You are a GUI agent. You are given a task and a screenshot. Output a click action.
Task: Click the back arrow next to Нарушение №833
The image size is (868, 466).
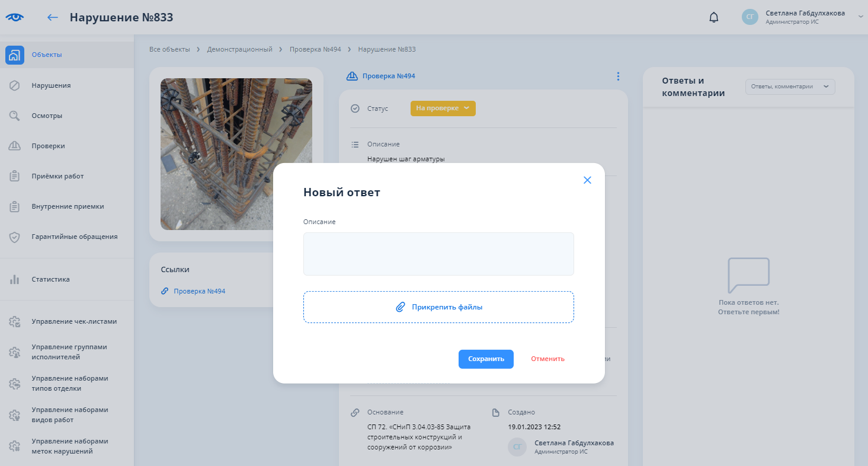pyautogui.click(x=53, y=17)
